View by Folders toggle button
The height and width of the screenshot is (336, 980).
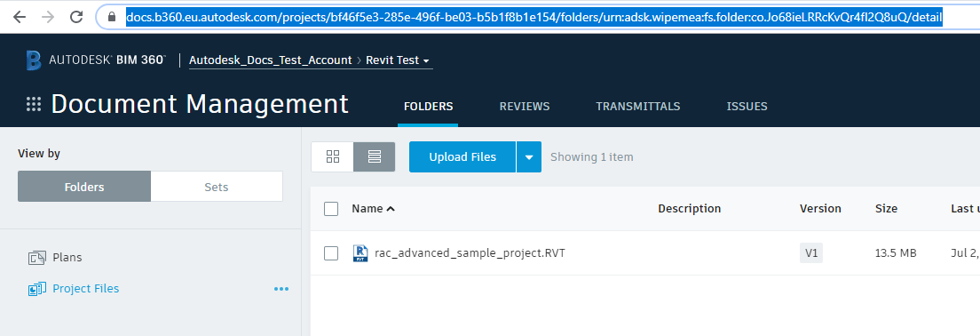click(x=84, y=187)
